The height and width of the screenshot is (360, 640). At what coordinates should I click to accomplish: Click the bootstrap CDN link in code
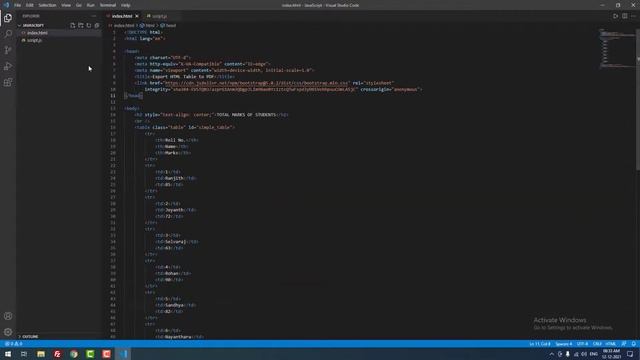(x=257, y=83)
